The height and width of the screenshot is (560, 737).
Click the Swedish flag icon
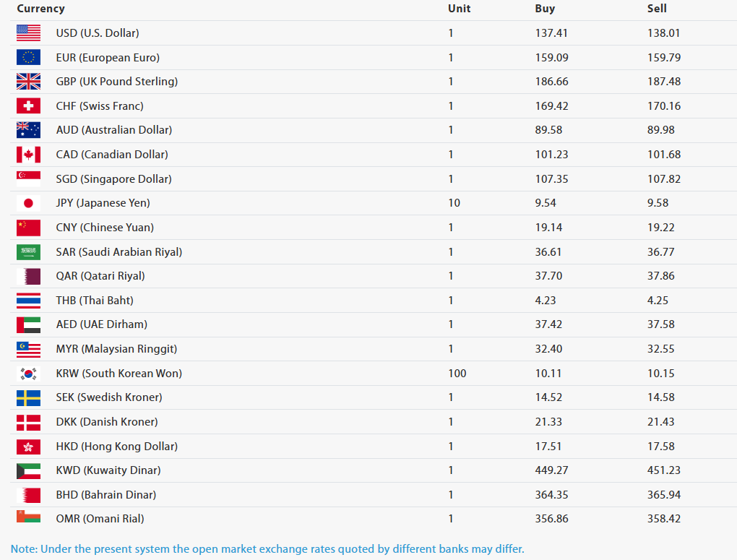pos(28,398)
